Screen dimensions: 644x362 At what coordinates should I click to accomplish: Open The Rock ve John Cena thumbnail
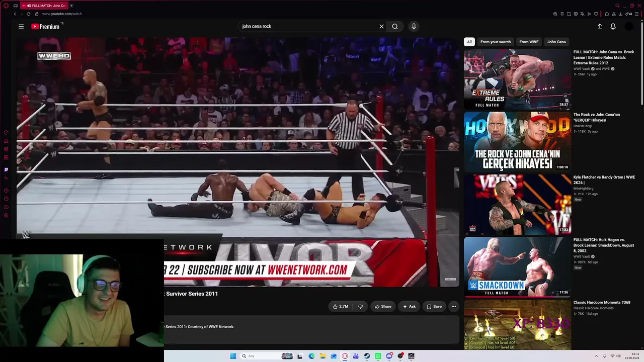click(x=517, y=142)
